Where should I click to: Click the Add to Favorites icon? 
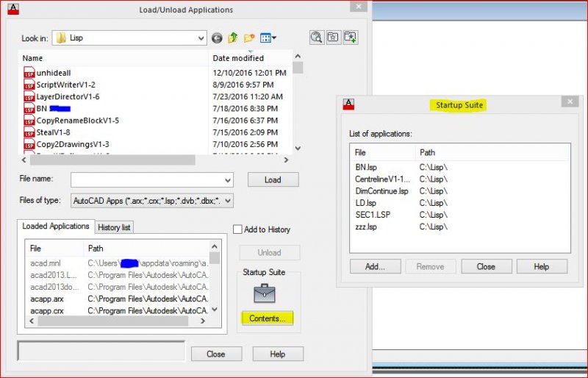click(x=351, y=38)
